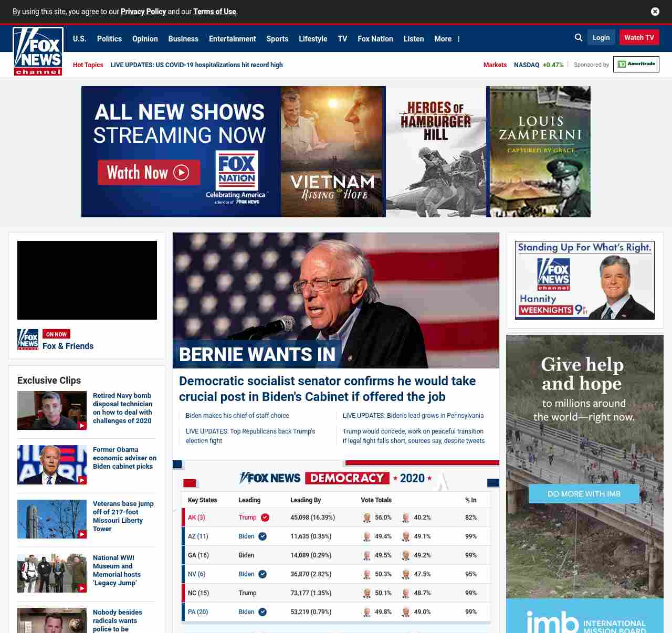Click the Watch Now play button

149,173
